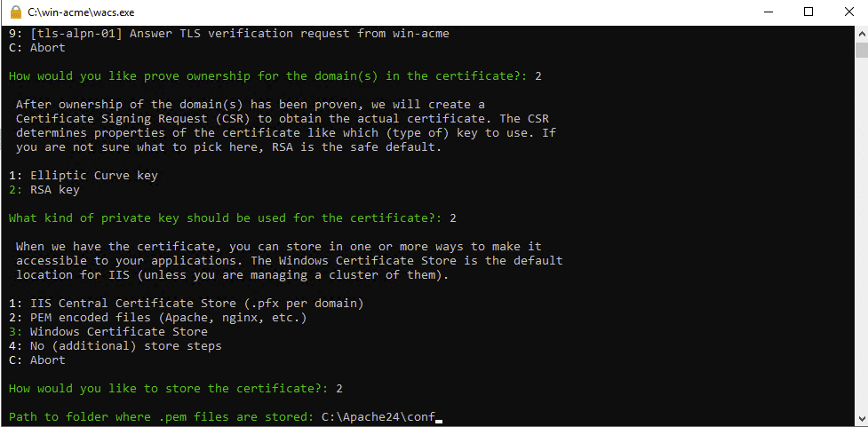Click the '1: Elliptic Curve key' option
The height and width of the screenshot is (427, 868).
click(84, 176)
